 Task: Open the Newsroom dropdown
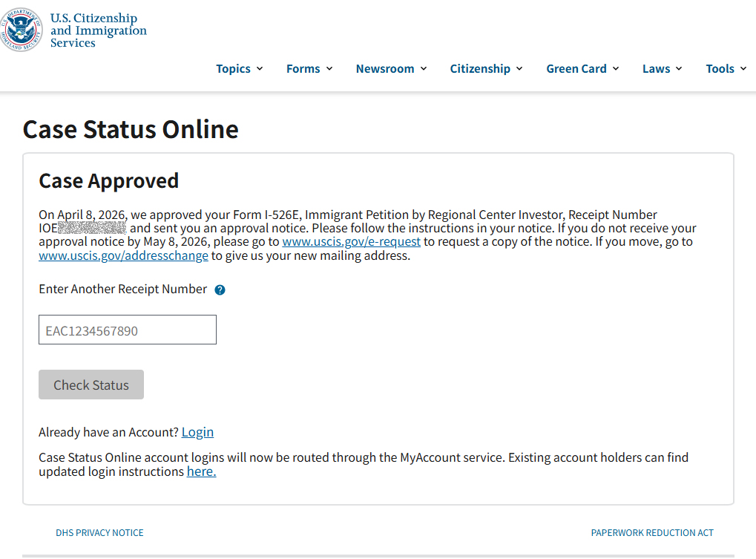pos(392,68)
